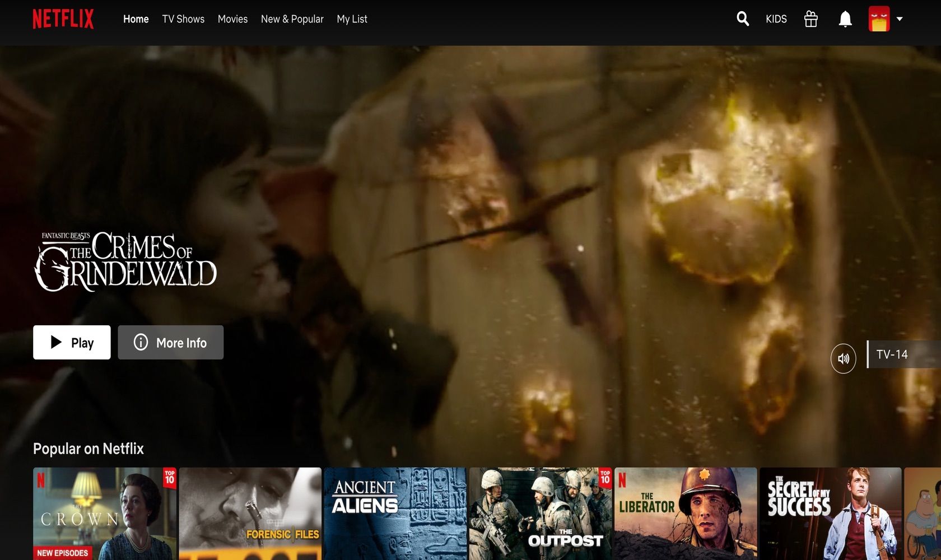Play Crimes of Grindelwald

[x=72, y=342]
